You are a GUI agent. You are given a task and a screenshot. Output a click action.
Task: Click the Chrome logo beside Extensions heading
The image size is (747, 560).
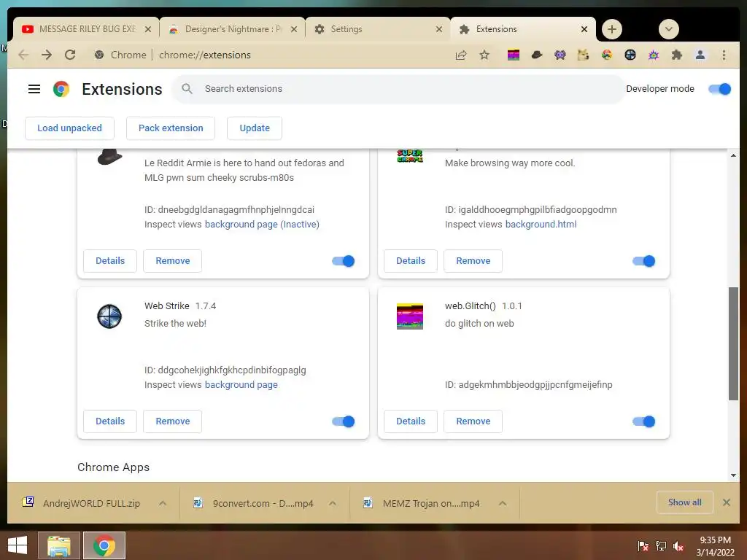61,89
